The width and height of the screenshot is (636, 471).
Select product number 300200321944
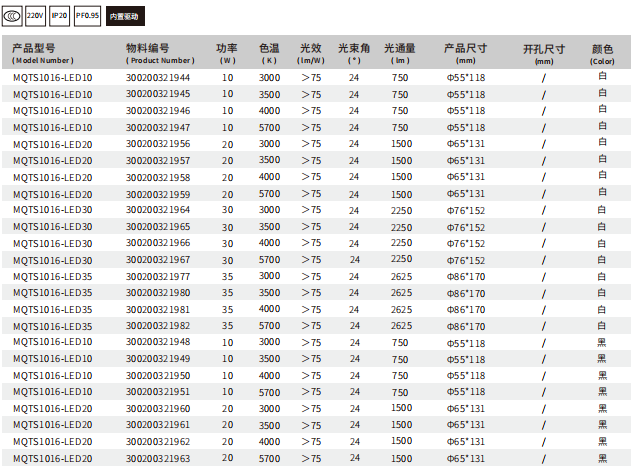[158, 77]
